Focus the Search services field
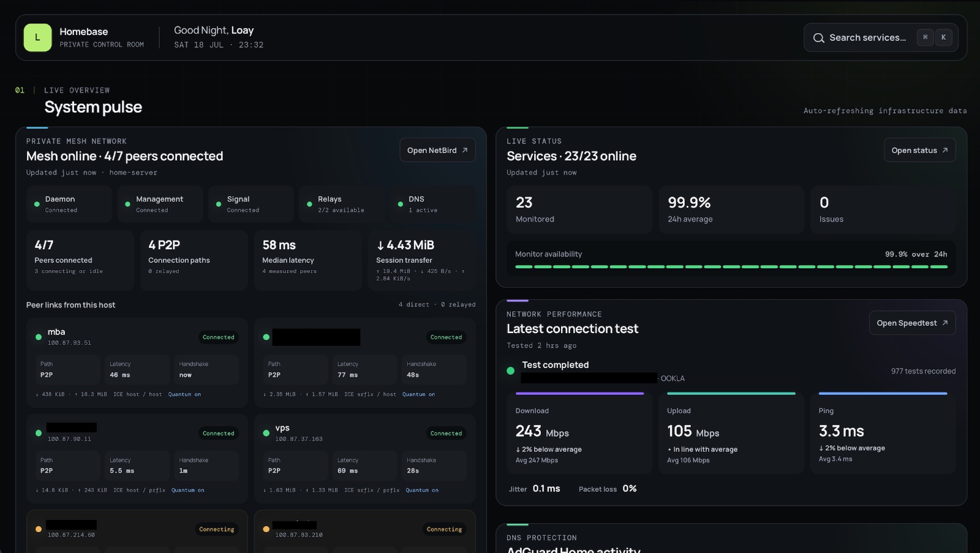980x553 pixels. click(x=881, y=37)
